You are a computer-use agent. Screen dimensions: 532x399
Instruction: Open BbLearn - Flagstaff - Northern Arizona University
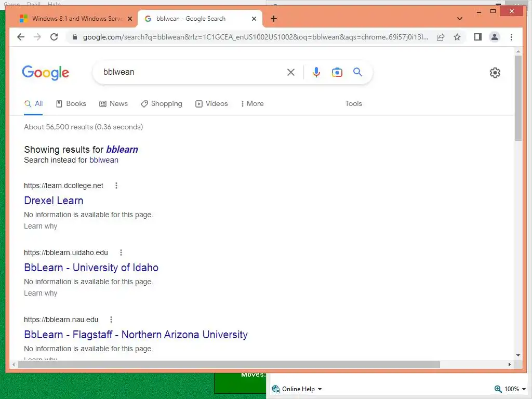136,335
